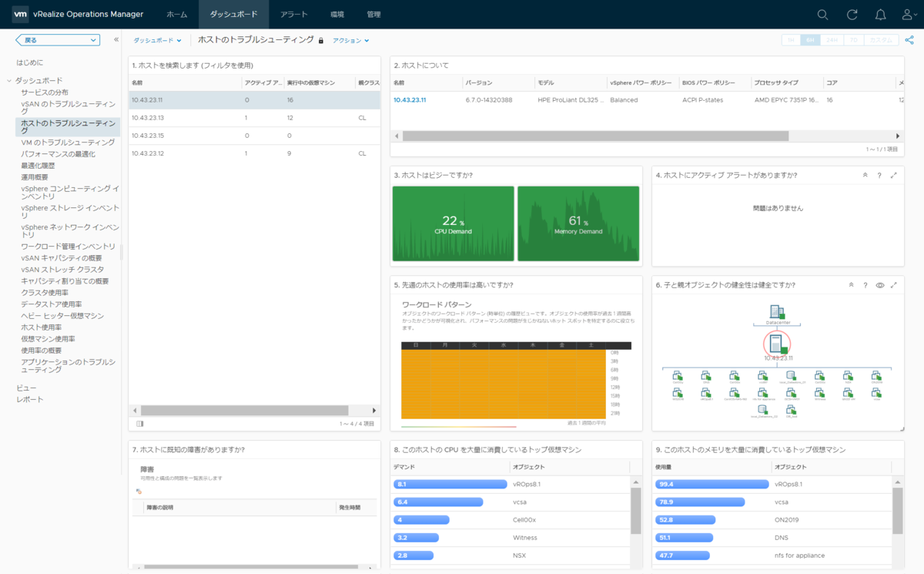924x574 pixels.
Task: Click the refresh icon in header
Action: click(x=852, y=15)
